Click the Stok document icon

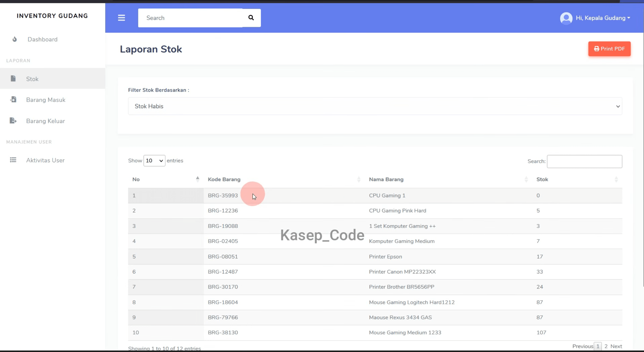coord(13,79)
